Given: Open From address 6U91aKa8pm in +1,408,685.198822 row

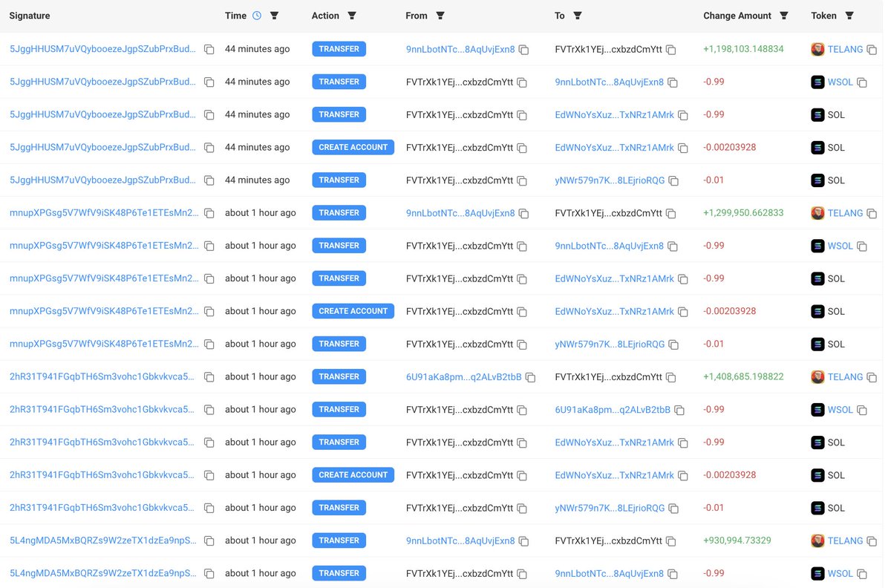Looking at the screenshot, I should [464, 376].
